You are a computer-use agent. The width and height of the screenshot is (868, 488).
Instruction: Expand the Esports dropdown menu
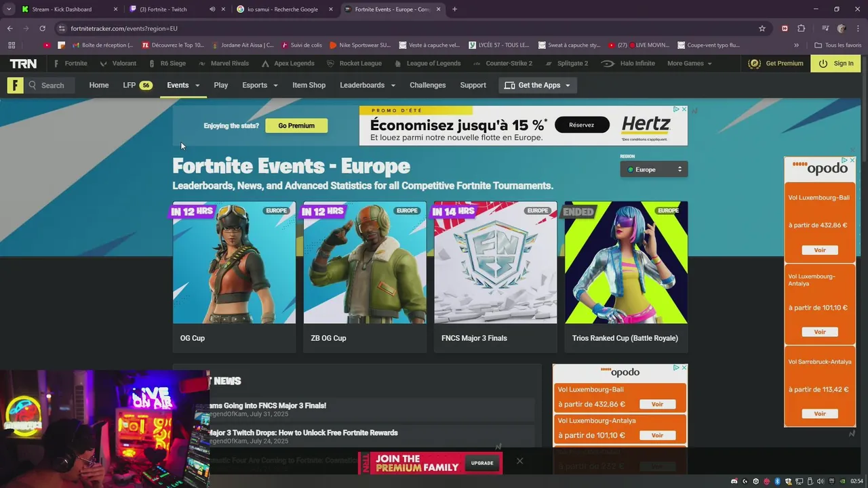(260, 85)
